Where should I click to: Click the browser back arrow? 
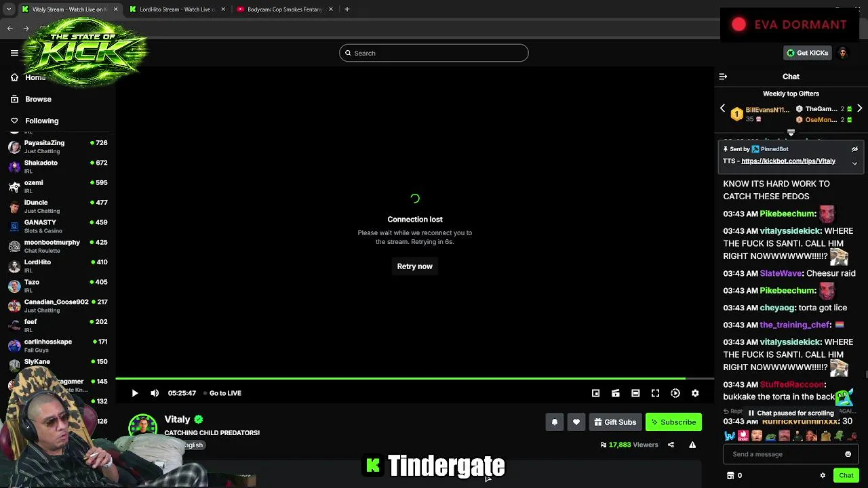point(10,28)
